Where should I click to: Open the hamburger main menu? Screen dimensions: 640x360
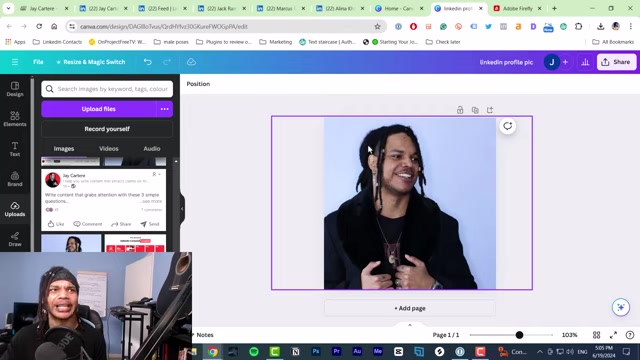point(15,62)
